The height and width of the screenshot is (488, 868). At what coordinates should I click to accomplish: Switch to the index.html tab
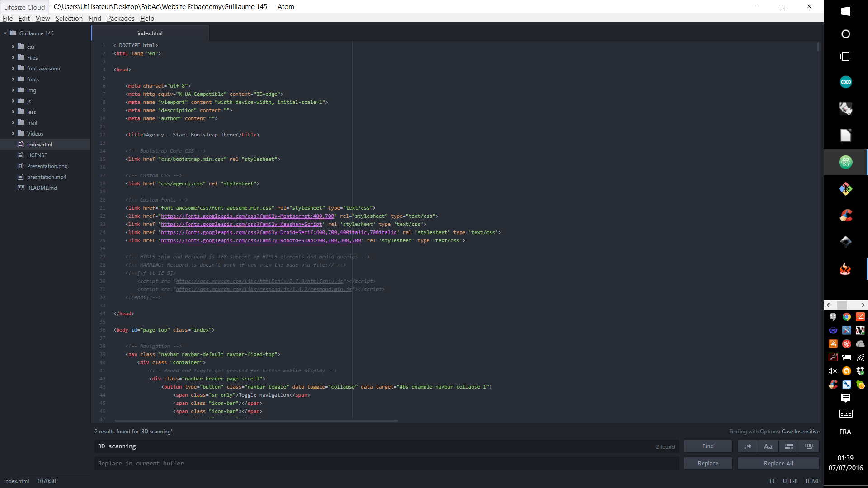point(150,33)
